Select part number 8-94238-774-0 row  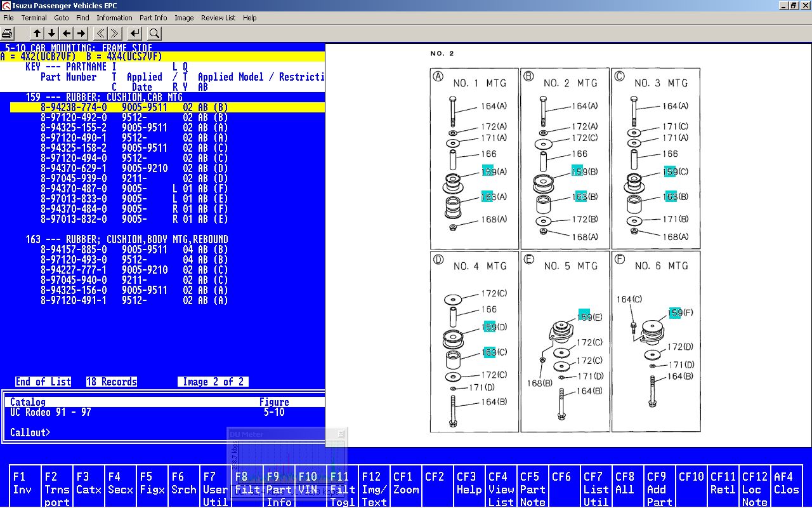167,107
